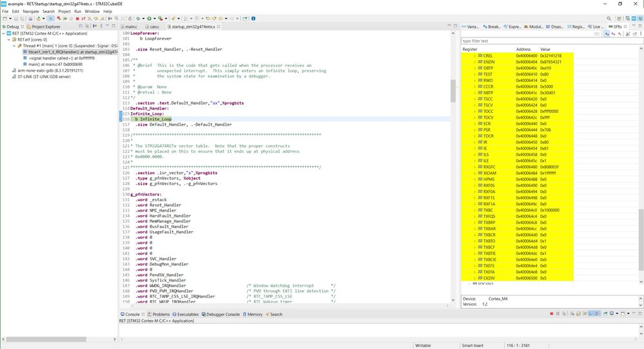
Task: Open the Variables view tab
Action: [x=470, y=26]
